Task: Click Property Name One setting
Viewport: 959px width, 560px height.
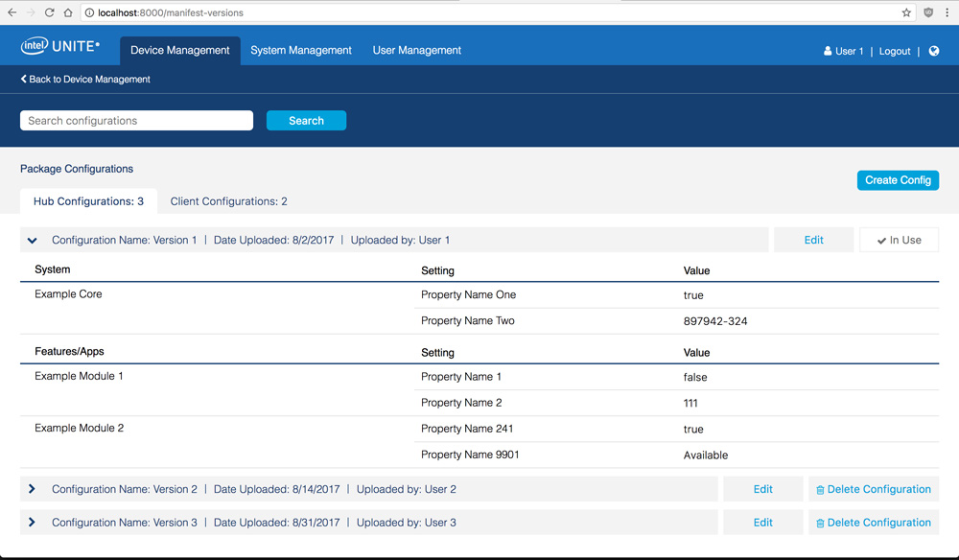Action: pos(469,294)
